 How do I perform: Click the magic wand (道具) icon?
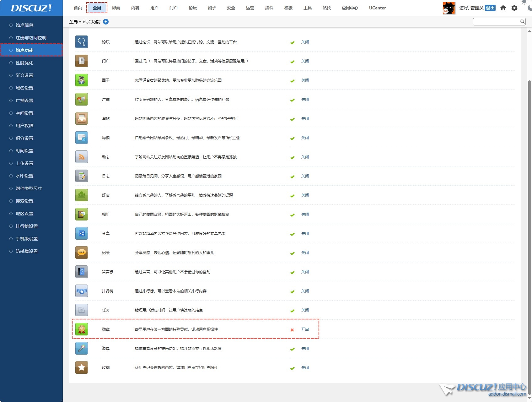[x=82, y=348]
